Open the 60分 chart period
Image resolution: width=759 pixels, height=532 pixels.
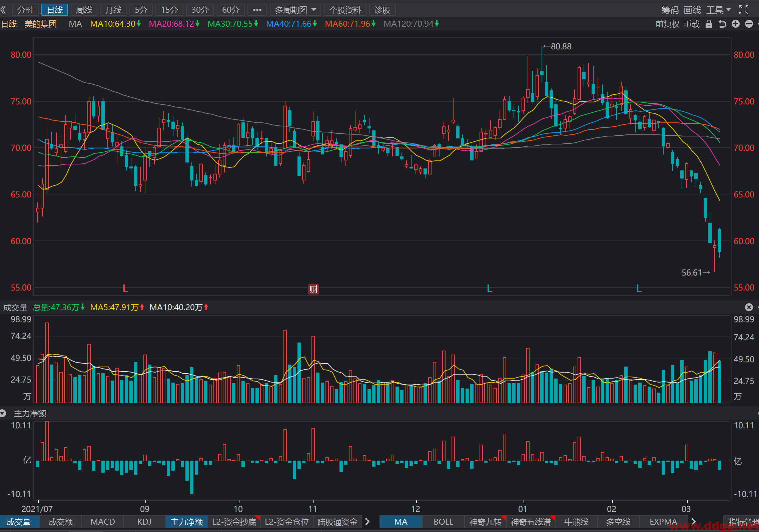click(x=231, y=10)
